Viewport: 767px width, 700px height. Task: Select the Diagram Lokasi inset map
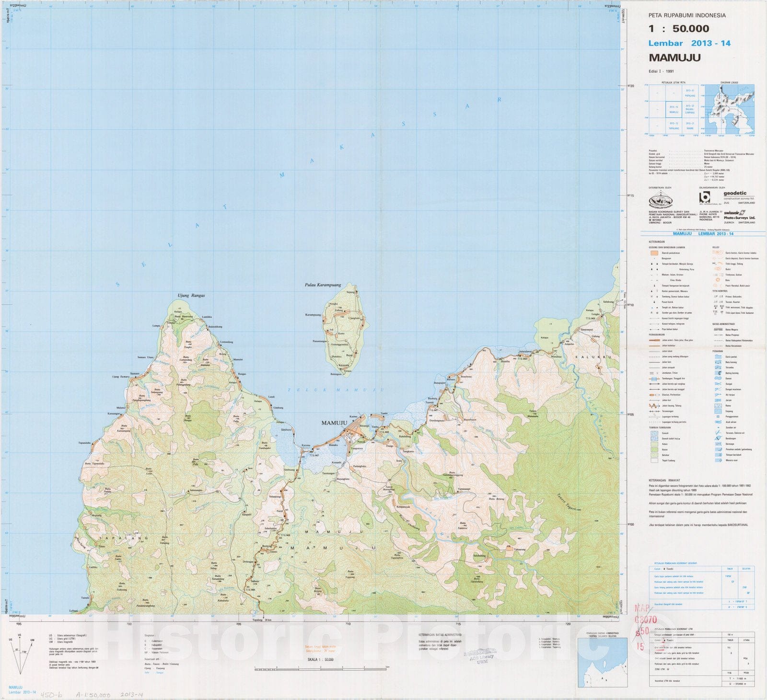coord(731,109)
